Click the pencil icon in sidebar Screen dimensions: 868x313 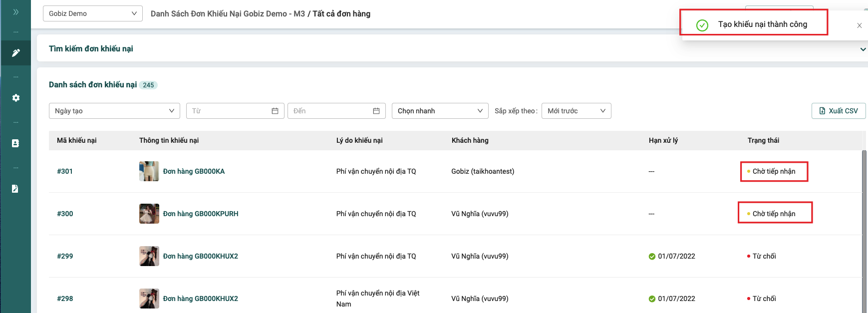pos(15,53)
